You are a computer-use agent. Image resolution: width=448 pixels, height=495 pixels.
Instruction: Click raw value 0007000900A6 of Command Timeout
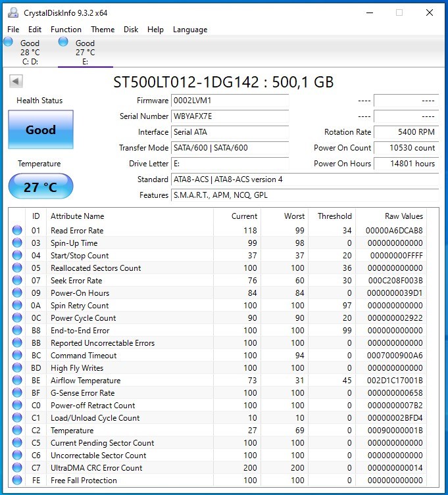[x=395, y=356]
